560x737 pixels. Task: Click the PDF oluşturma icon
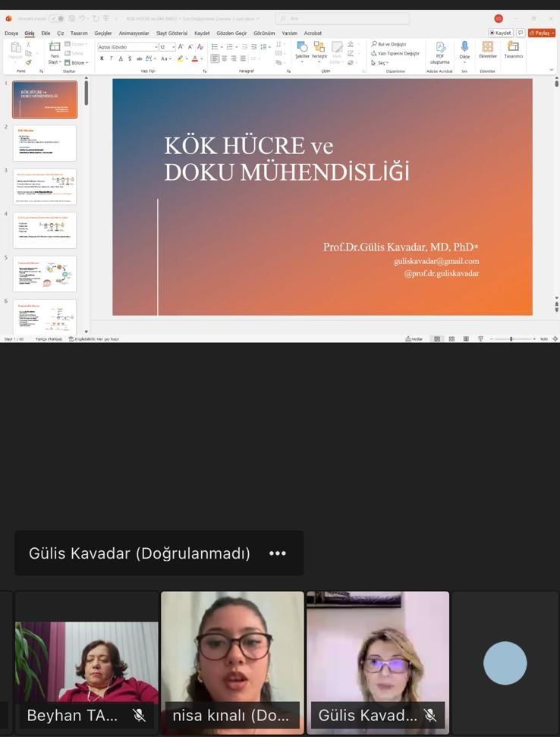(439, 50)
